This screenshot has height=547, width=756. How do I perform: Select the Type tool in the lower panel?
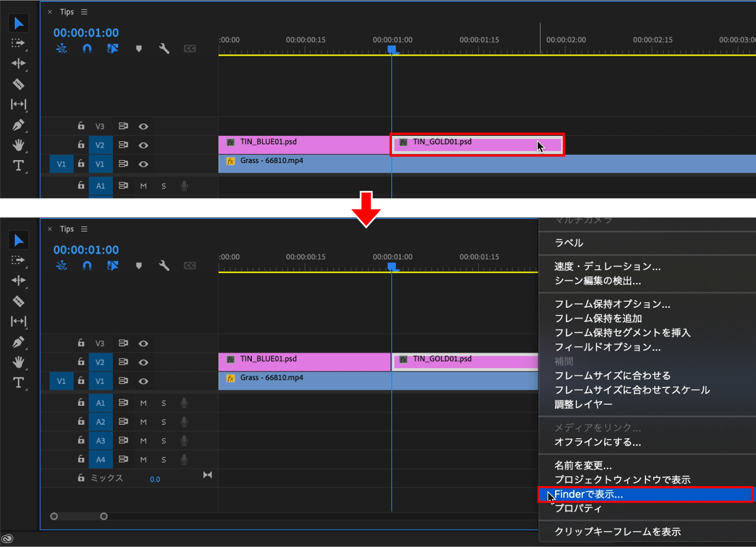point(19,383)
